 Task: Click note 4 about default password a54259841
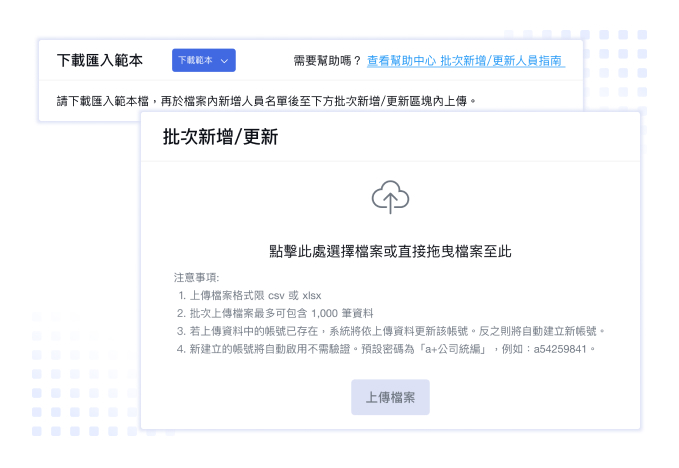[386, 349]
